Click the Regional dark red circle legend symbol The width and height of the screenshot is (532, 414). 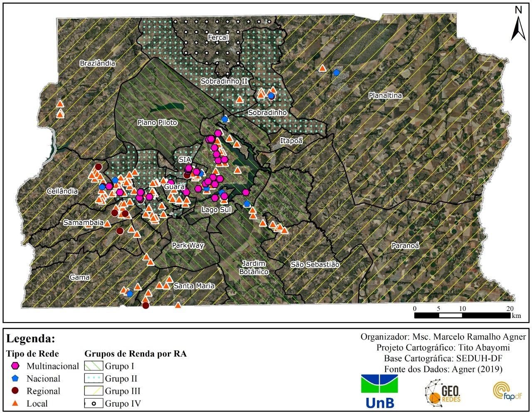(x=15, y=391)
